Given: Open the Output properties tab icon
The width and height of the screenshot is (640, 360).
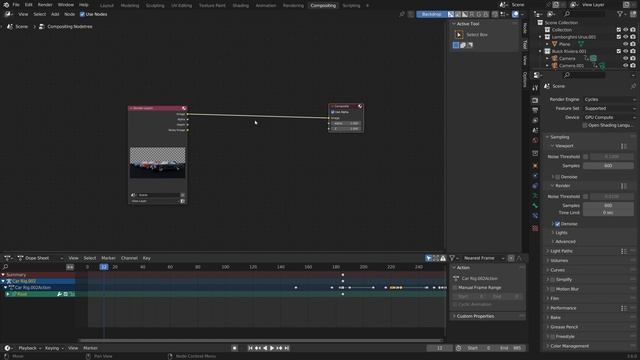Looking at the screenshot, I should (x=535, y=111).
